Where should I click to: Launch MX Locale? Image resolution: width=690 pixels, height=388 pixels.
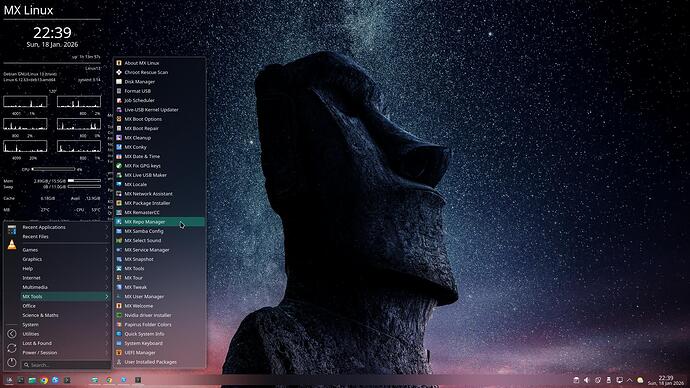(x=159, y=184)
